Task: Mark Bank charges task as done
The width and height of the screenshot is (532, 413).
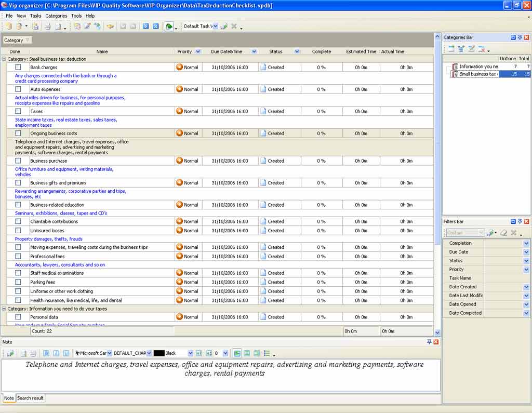Action: pyautogui.click(x=18, y=67)
